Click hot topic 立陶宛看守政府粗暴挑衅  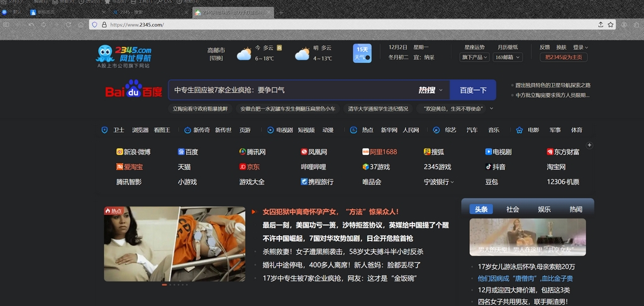click(200, 109)
